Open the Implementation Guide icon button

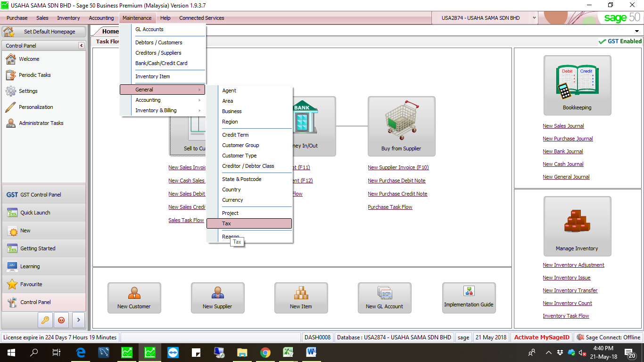point(469,298)
